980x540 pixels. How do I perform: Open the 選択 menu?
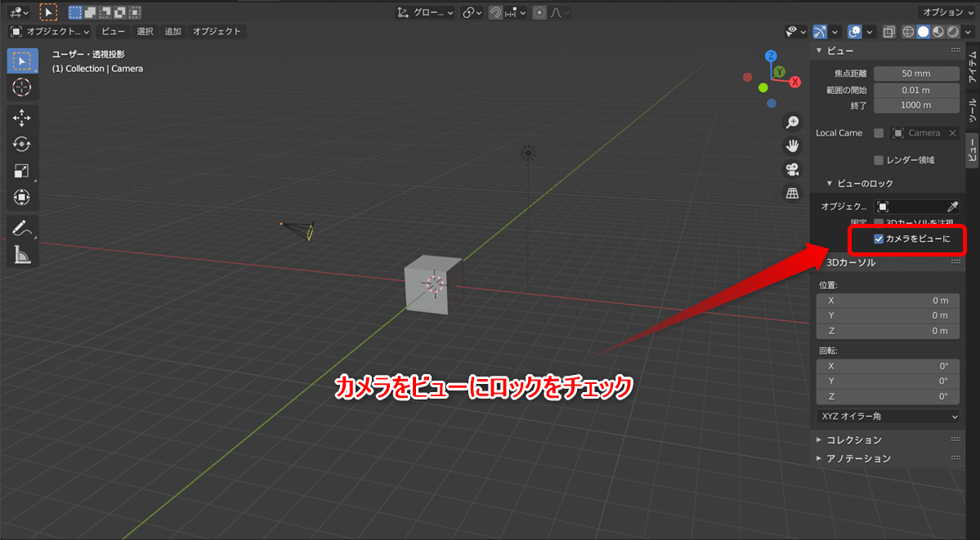(x=145, y=31)
